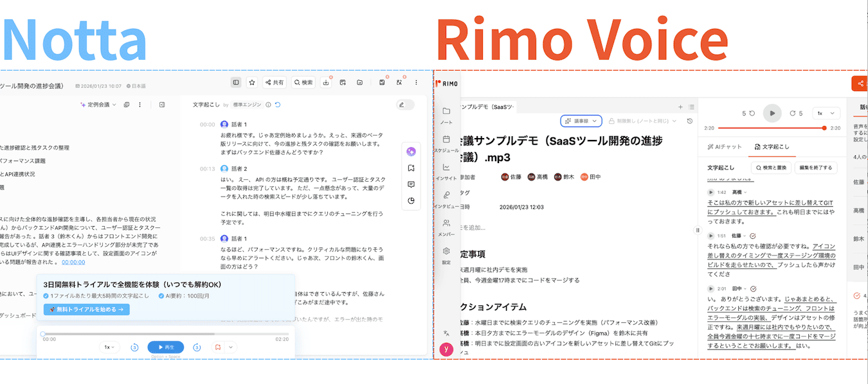Toggle the check circle beside 田中 at 2:01

tap(753, 289)
